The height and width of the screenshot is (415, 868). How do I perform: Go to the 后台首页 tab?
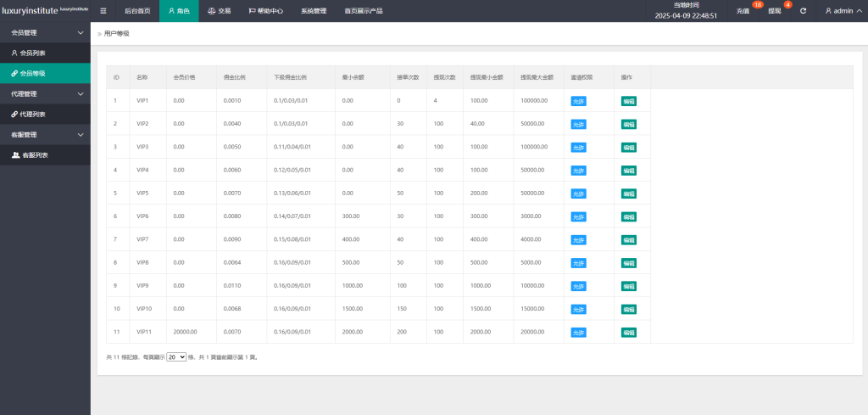point(137,11)
